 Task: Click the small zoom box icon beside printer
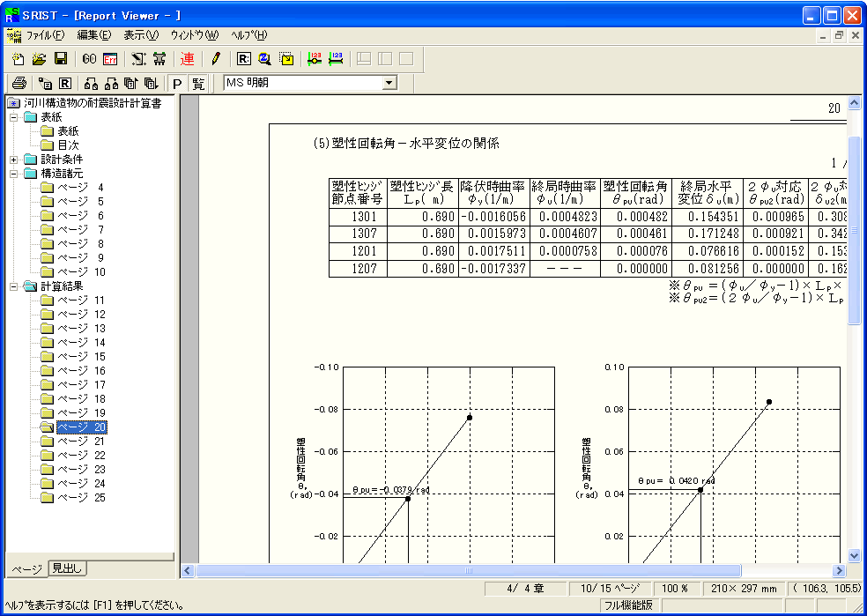point(45,84)
